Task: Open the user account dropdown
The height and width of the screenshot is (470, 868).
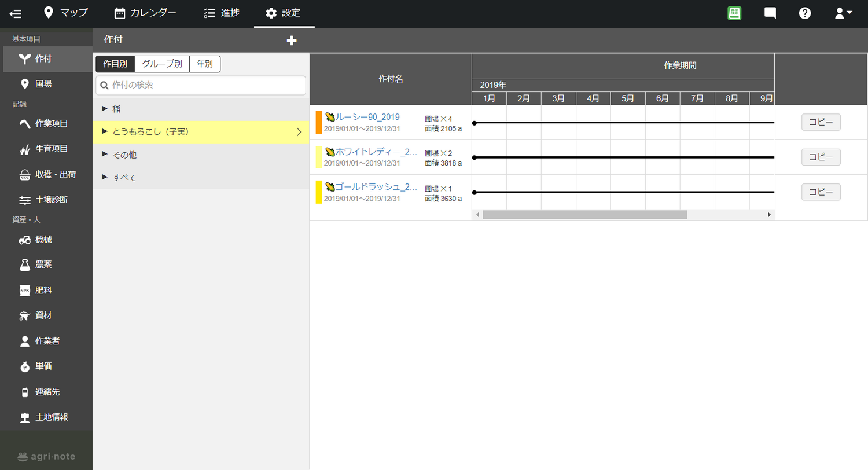Action: coord(843,13)
